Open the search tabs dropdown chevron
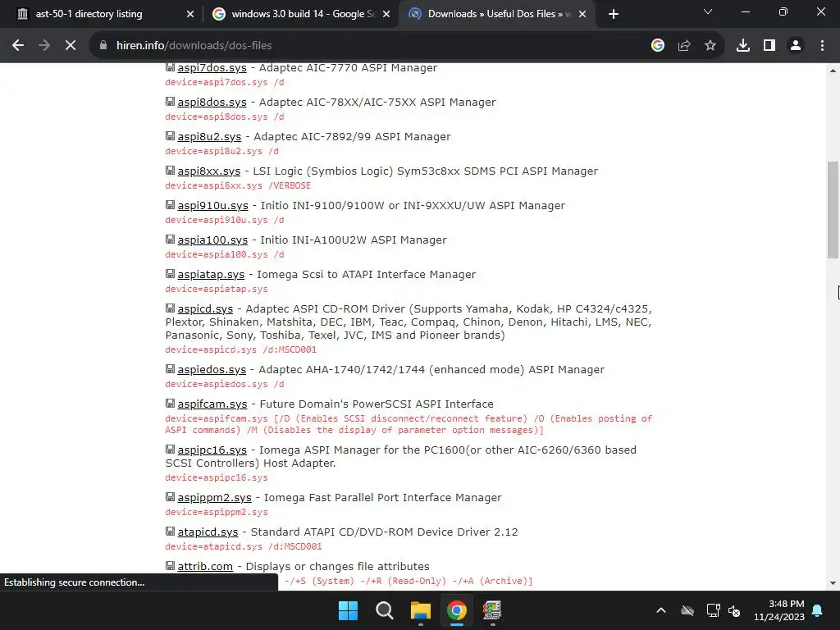This screenshot has height=630, width=840. (x=708, y=11)
